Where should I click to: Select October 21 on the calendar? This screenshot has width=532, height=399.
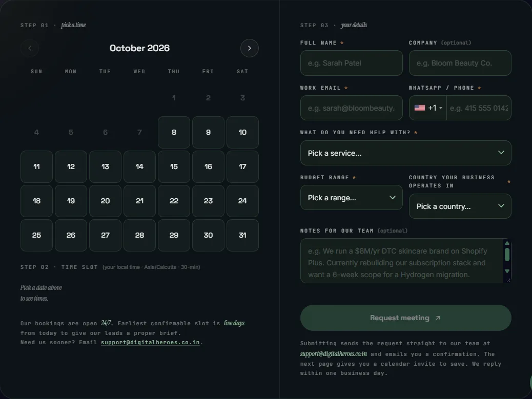tap(139, 201)
